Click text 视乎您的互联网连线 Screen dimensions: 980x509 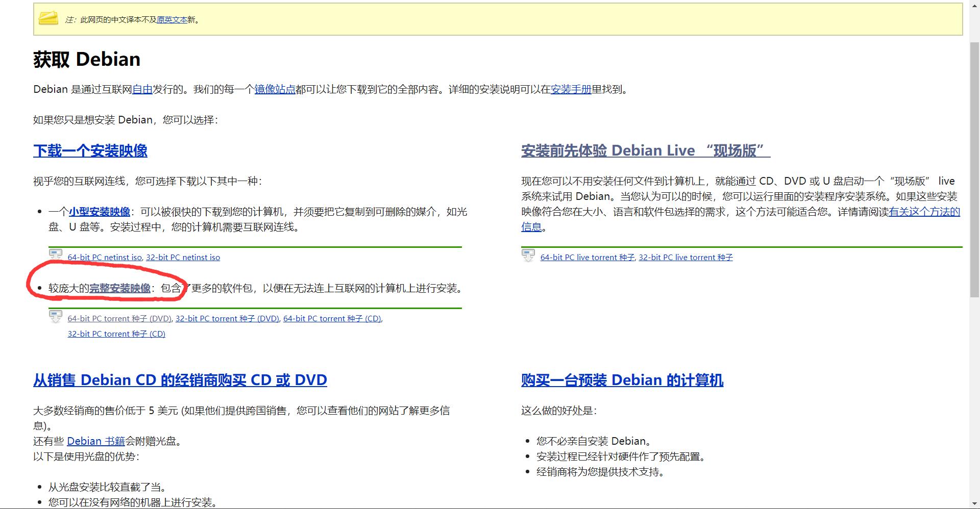coord(79,181)
